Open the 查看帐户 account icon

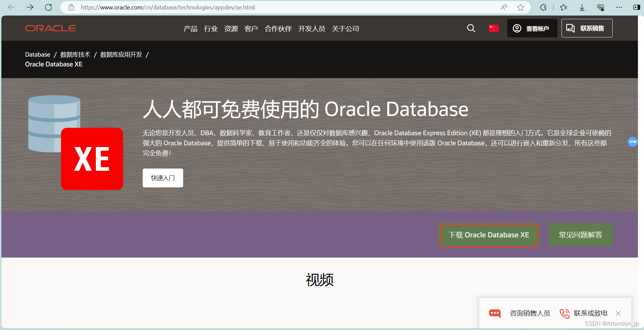click(517, 28)
